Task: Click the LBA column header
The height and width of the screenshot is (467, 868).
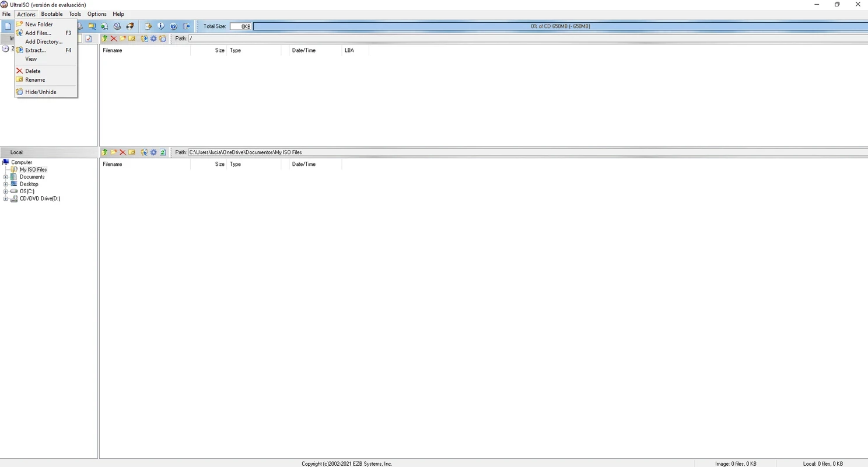Action: pyautogui.click(x=349, y=50)
